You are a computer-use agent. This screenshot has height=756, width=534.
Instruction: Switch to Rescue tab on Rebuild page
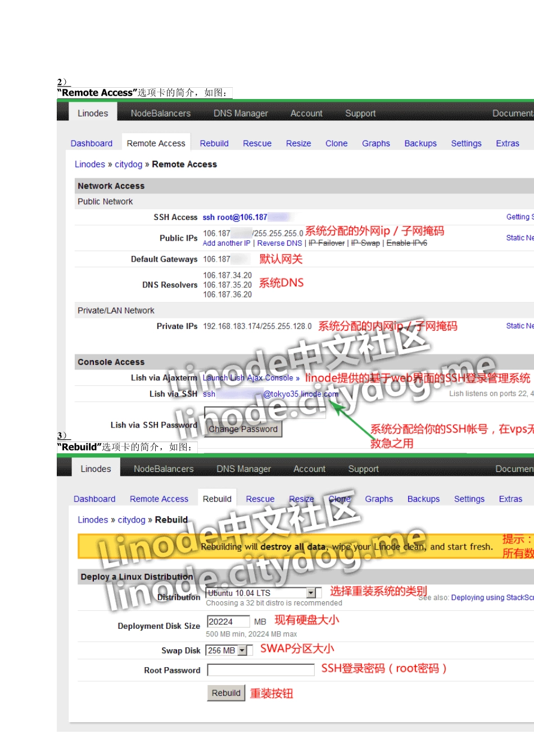pyautogui.click(x=260, y=499)
